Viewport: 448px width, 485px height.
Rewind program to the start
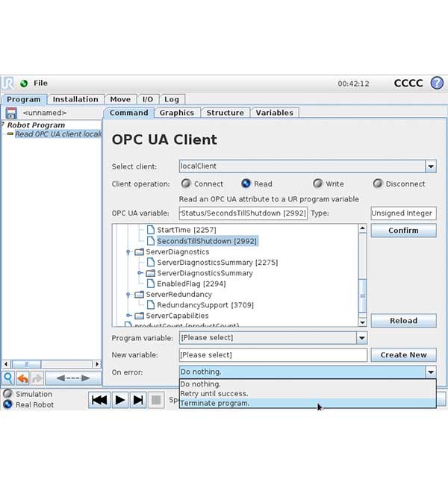[x=99, y=400]
